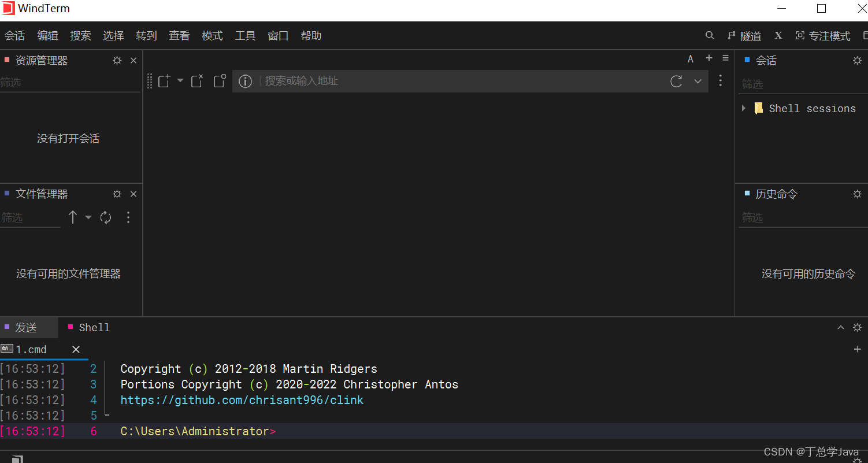Open the bottom Shell panel settings gear

pos(858,328)
